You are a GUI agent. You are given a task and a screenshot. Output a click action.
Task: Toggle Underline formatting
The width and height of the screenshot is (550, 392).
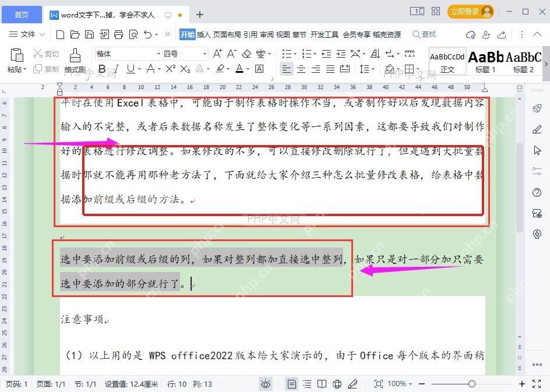click(x=131, y=69)
